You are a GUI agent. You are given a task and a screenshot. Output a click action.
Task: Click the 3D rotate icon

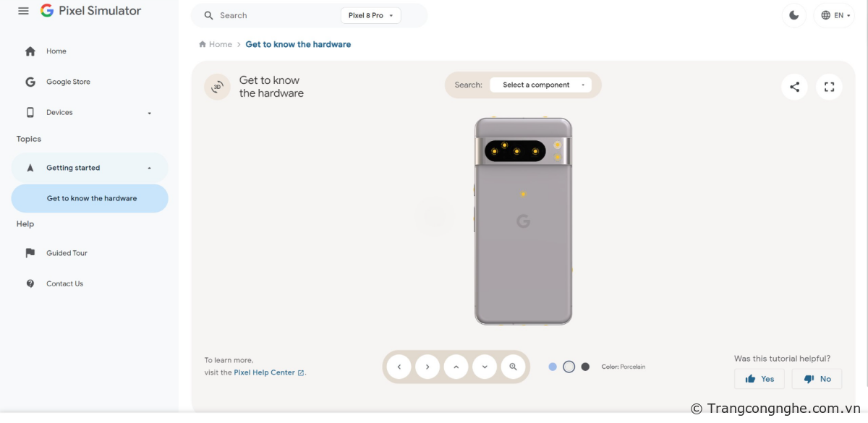[217, 87]
